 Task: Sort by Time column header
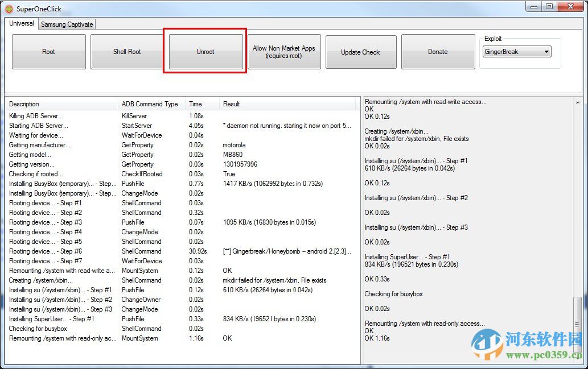click(202, 104)
